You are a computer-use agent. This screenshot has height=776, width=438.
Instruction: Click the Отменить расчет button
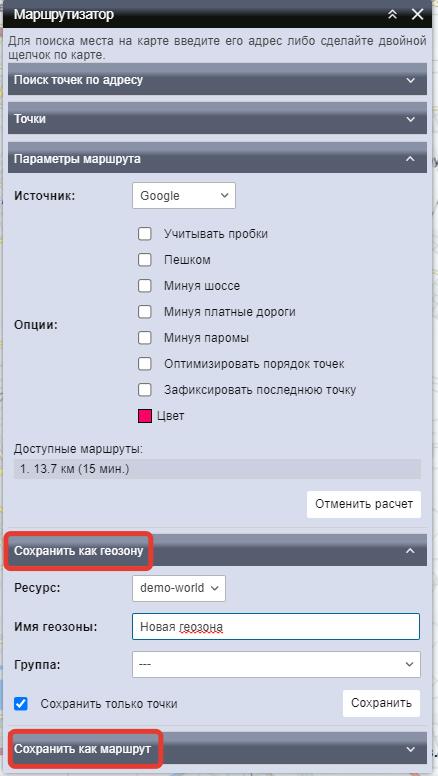(x=364, y=504)
